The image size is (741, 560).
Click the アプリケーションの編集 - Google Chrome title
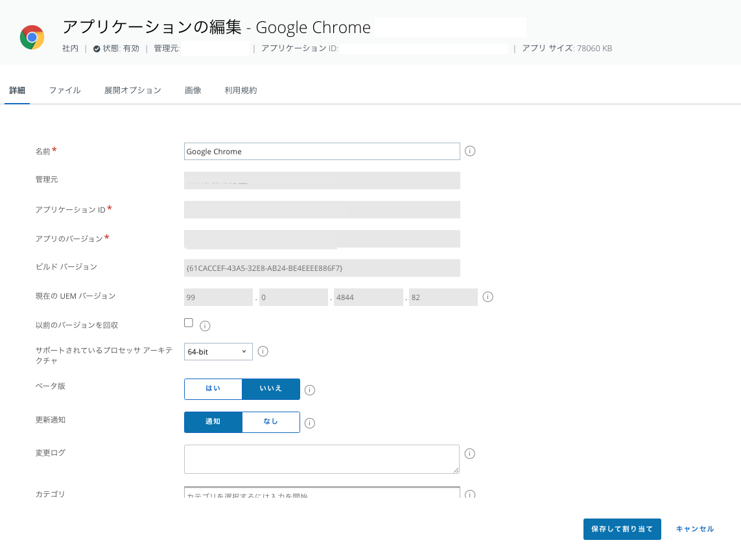tap(217, 27)
